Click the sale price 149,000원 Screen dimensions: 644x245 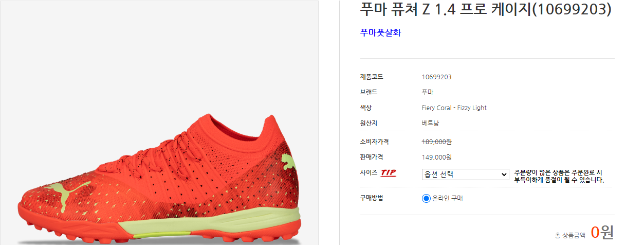[x=436, y=157]
